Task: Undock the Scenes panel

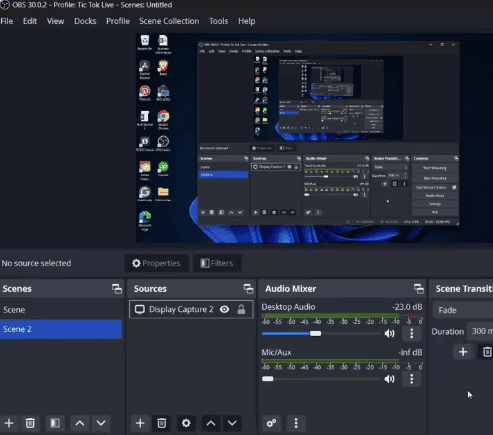Action: [x=117, y=289]
